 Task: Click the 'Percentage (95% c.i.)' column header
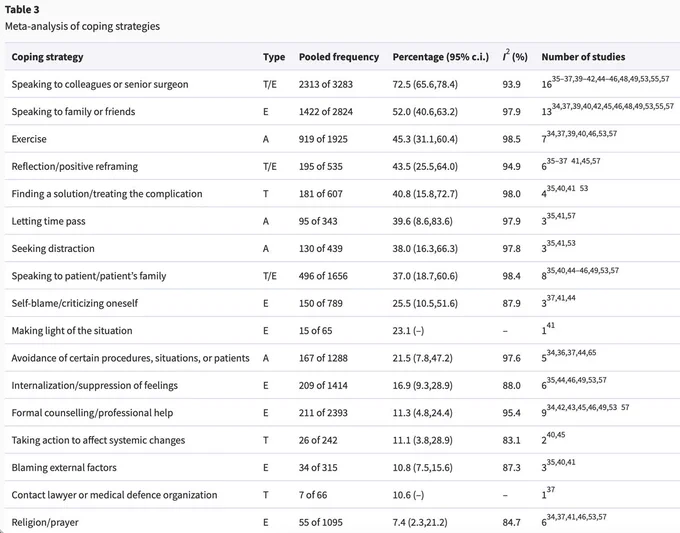[x=441, y=57]
